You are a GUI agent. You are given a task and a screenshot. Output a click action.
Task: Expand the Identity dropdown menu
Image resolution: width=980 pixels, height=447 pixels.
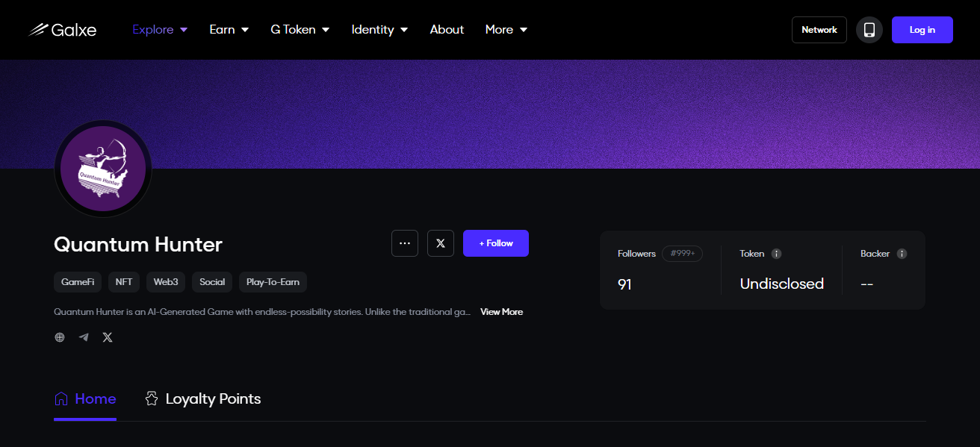click(x=379, y=30)
